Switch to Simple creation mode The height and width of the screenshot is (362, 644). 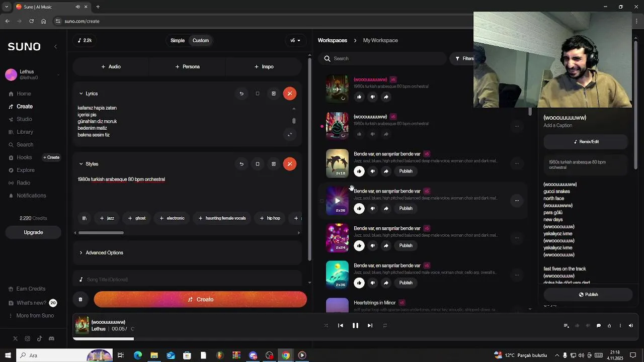pyautogui.click(x=178, y=41)
